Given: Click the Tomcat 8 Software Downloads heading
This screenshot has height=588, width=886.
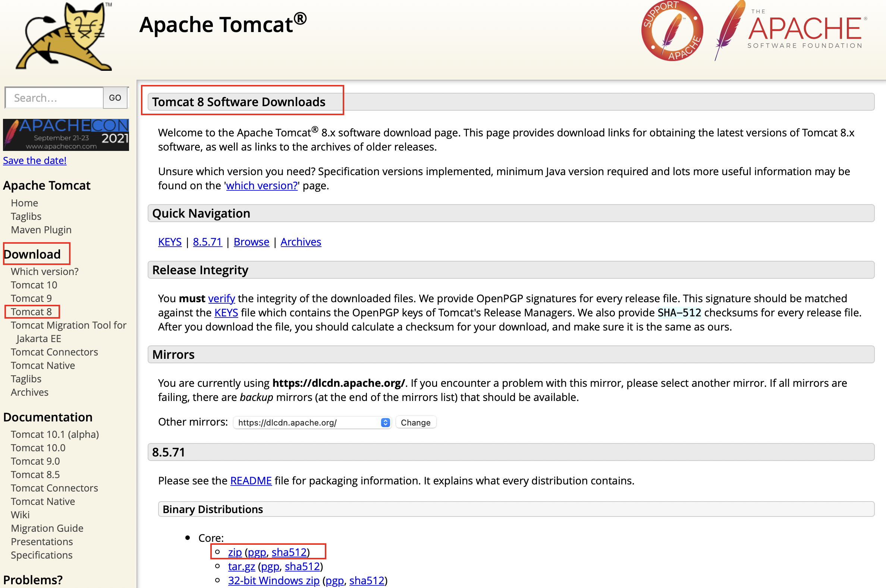Looking at the screenshot, I should tap(239, 102).
